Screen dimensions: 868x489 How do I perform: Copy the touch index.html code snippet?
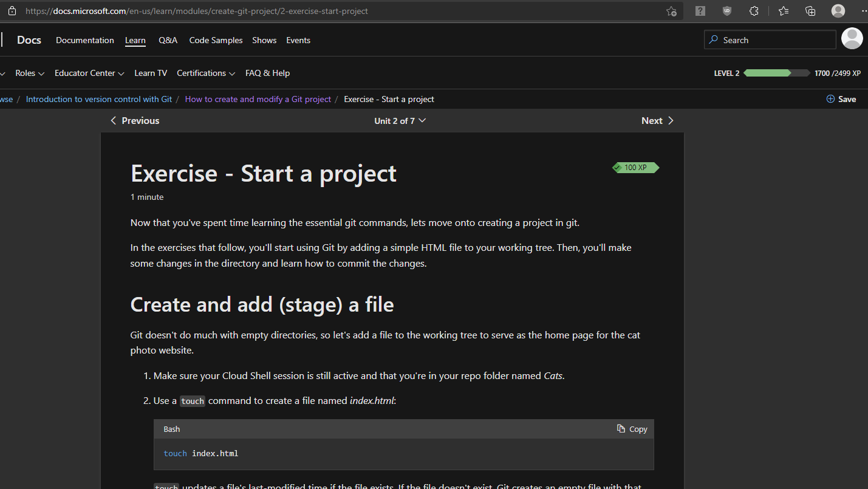tap(632, 429)
